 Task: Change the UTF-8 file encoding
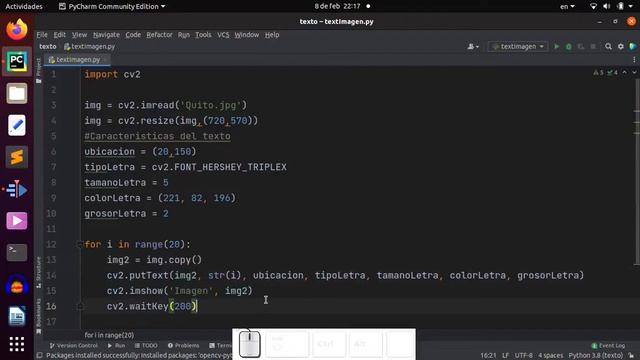coord(523,356)
